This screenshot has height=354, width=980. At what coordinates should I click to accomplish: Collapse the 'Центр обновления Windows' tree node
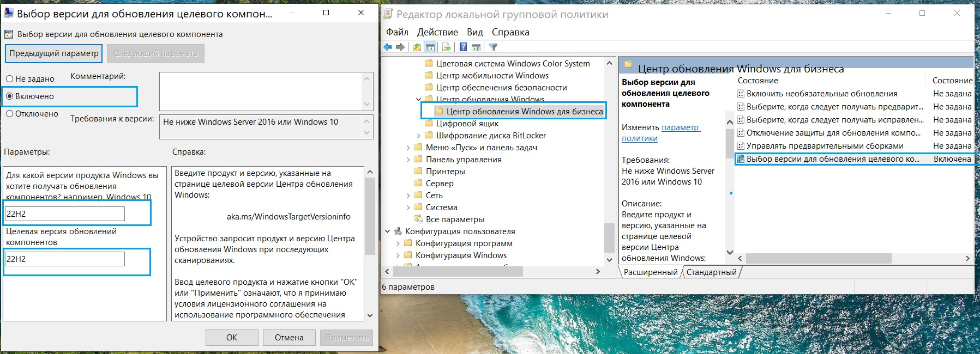click(418, 100)
